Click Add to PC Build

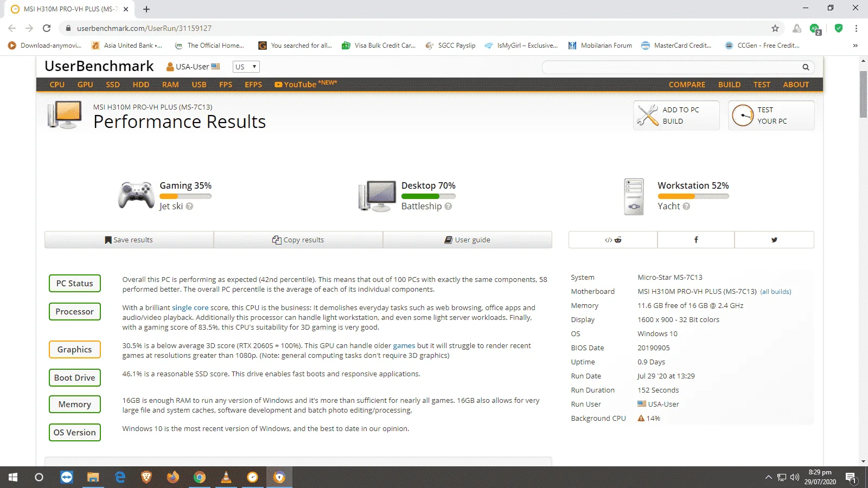coord(676,115)
